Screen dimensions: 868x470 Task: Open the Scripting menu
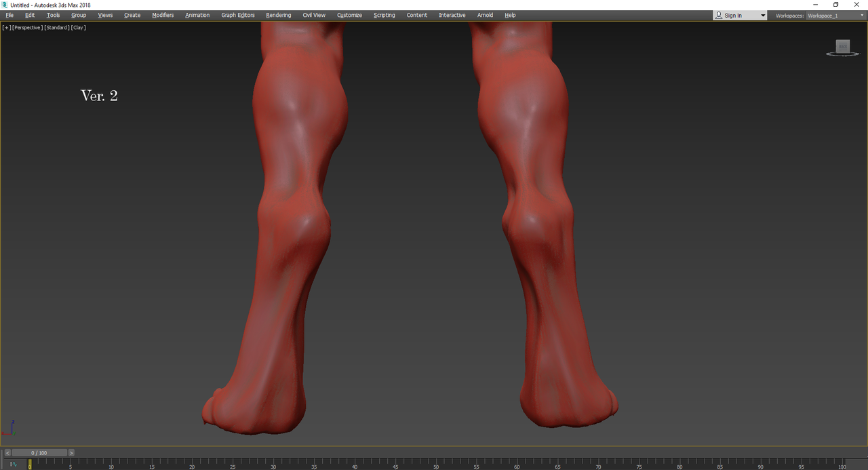384,15
